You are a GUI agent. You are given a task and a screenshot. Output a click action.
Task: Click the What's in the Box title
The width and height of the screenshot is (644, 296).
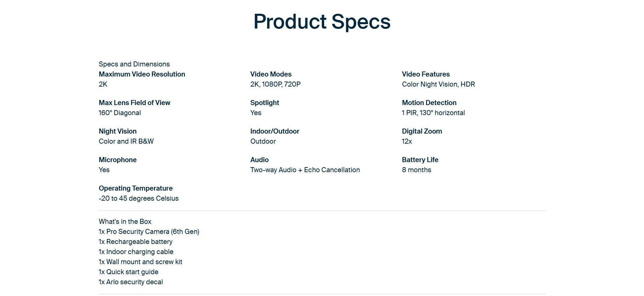click(x=125, y=221)
